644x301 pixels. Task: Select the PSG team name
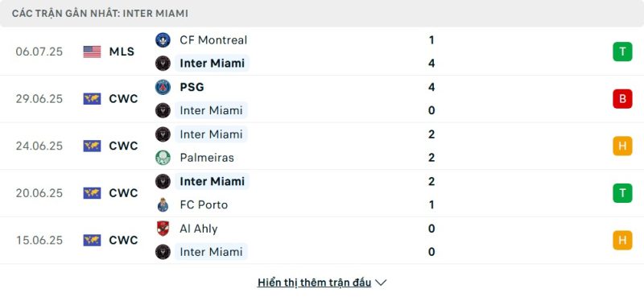click(192, 87)
